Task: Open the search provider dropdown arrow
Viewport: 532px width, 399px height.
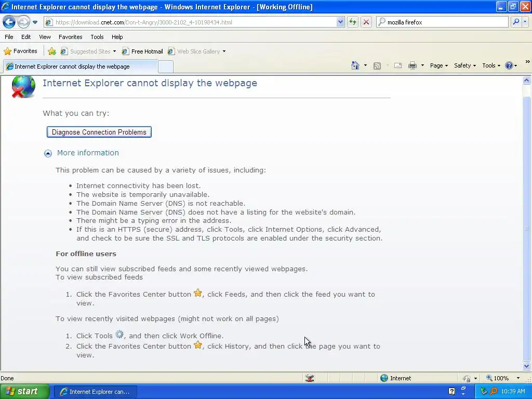Action: pos(525,22)
